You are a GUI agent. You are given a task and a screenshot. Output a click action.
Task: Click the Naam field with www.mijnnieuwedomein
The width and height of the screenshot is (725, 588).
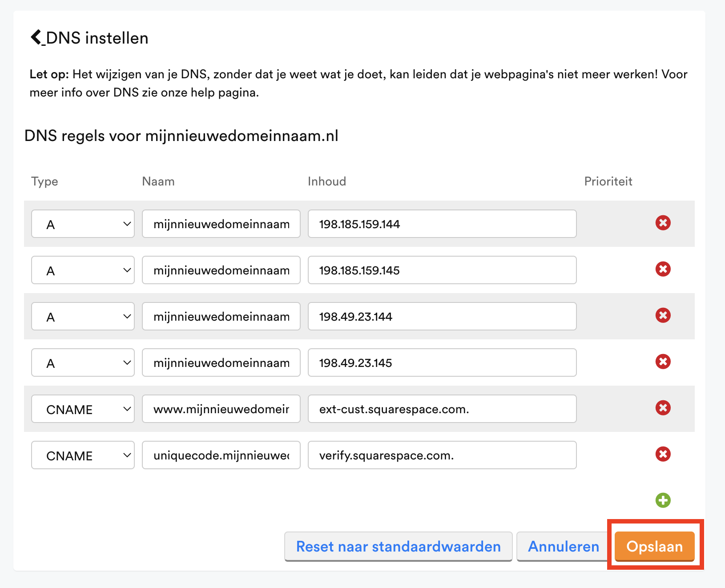click(221, 409)
